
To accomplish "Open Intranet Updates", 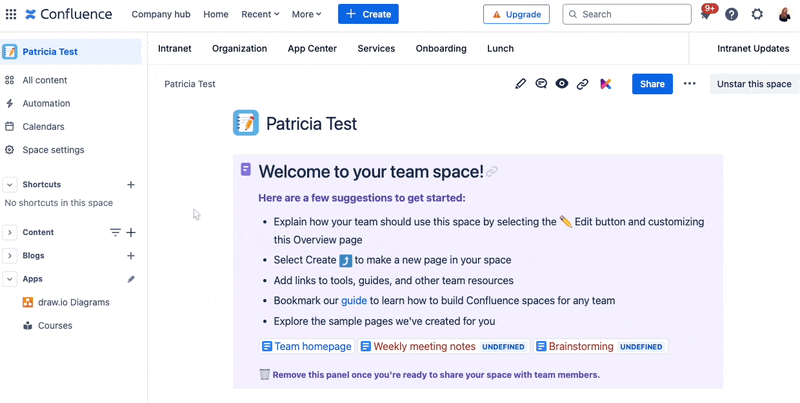I will coord(753,48).
